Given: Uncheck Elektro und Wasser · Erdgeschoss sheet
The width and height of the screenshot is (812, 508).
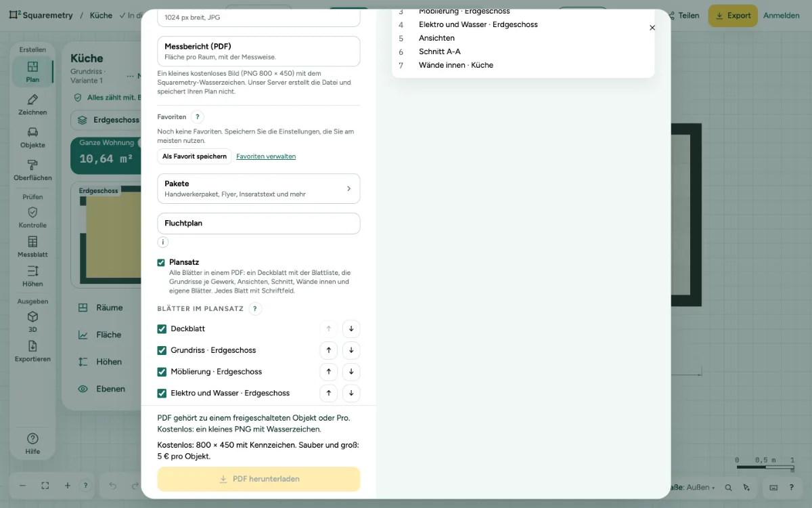Looking at the screenshot, I should pyautogui.click(x=162, y=394).
